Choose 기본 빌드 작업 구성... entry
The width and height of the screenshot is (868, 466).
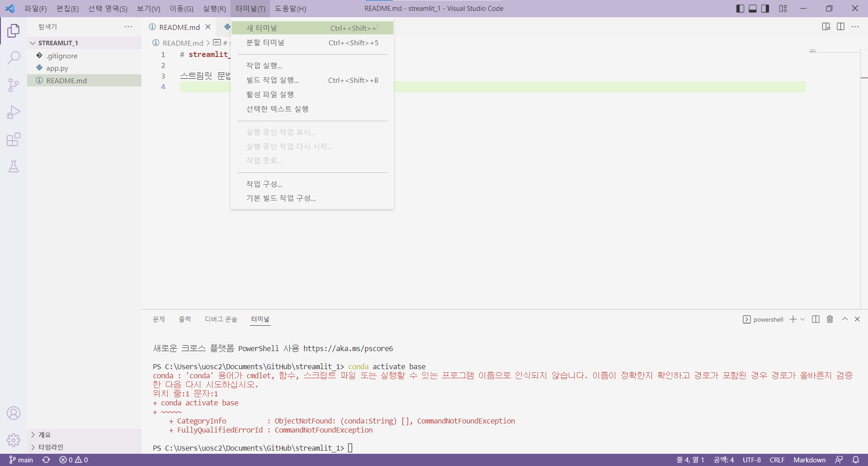[x=312, y=198]
